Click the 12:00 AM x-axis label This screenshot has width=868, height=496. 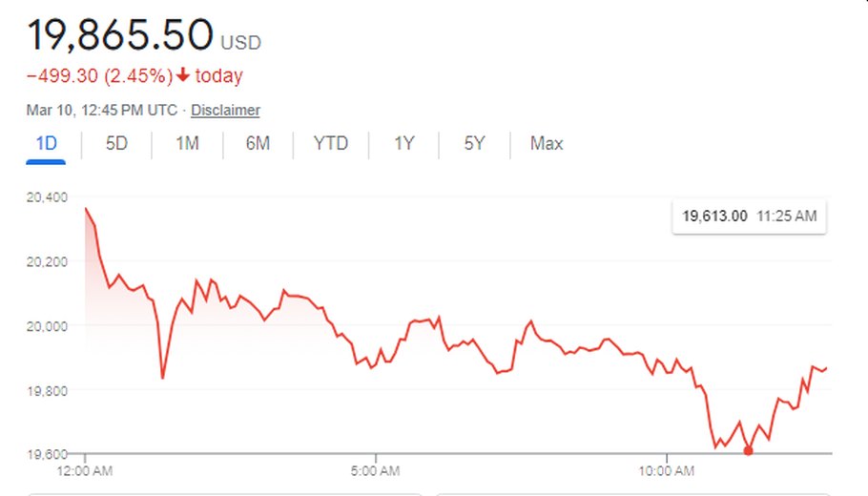pyautogui.click(x=85, y=470)
